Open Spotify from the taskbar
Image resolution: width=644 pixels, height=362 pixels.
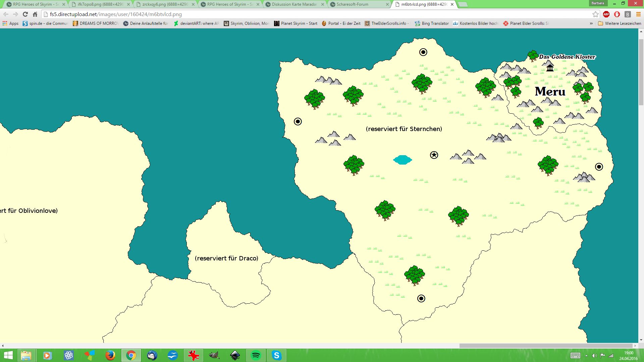coord(256,355)
